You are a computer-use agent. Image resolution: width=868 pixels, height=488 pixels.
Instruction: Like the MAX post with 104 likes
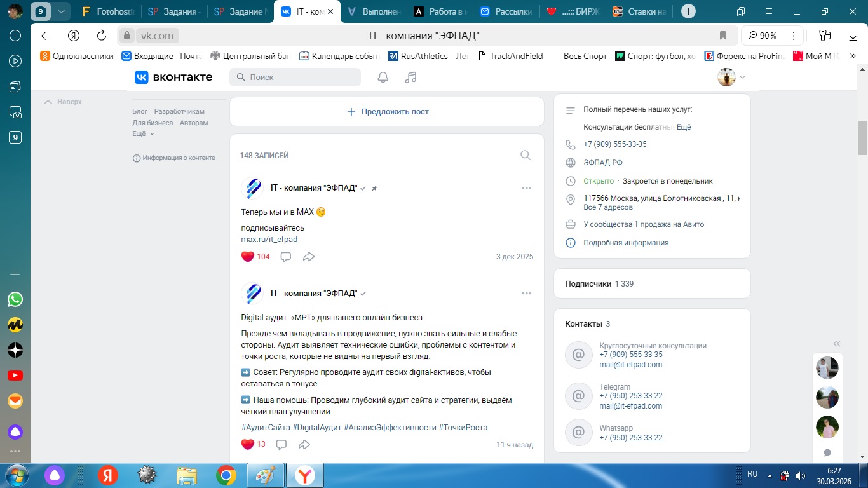click(x=248, y=257)
